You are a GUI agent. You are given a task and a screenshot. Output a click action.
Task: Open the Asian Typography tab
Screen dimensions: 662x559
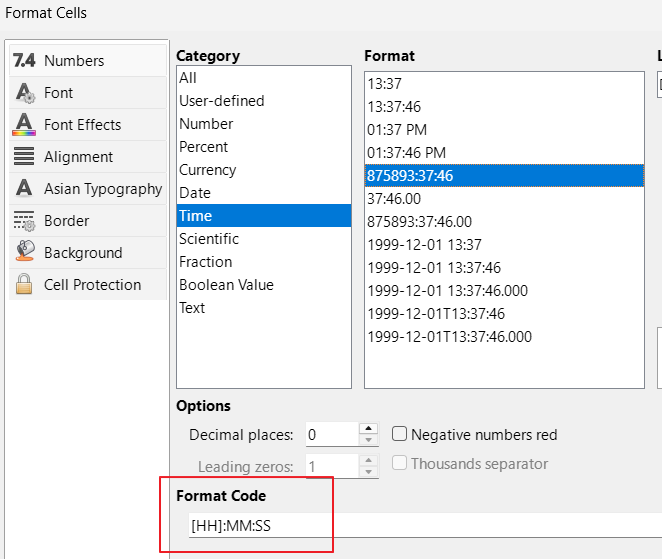click(88, 189)
